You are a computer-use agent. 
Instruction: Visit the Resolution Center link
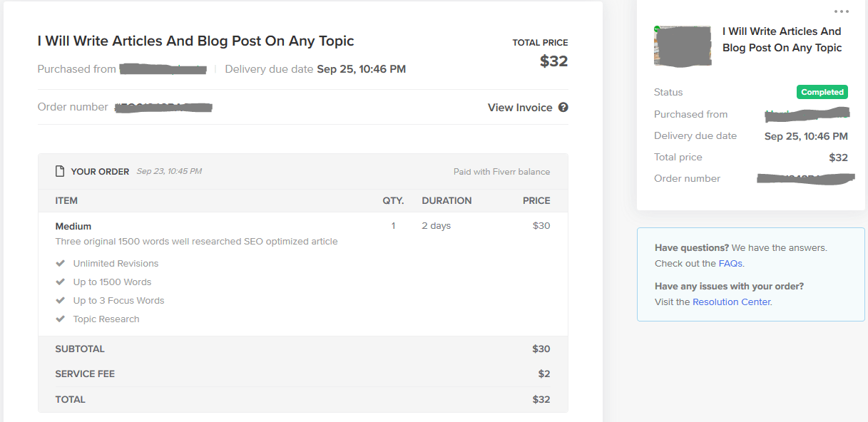731,302
